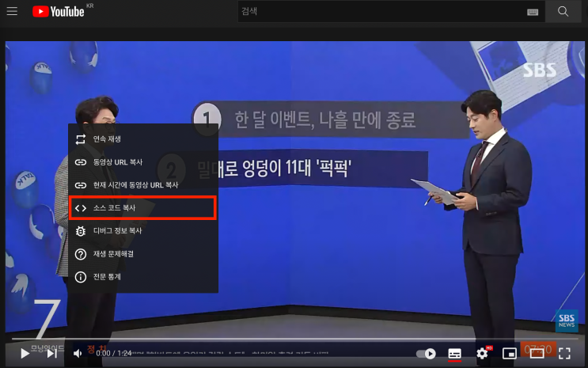588x368 pixels.
Task: Mute the player volume speaker
Action: coord(78,354)
